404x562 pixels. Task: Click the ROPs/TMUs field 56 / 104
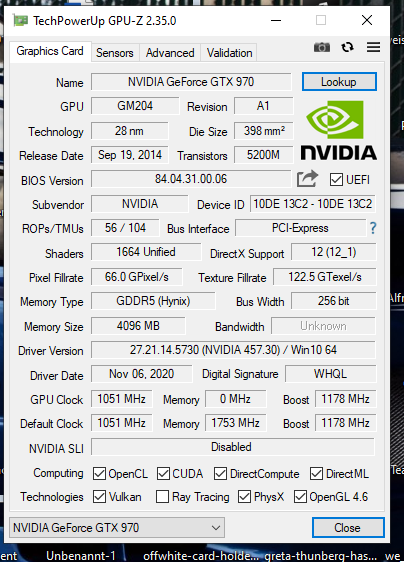125,228
